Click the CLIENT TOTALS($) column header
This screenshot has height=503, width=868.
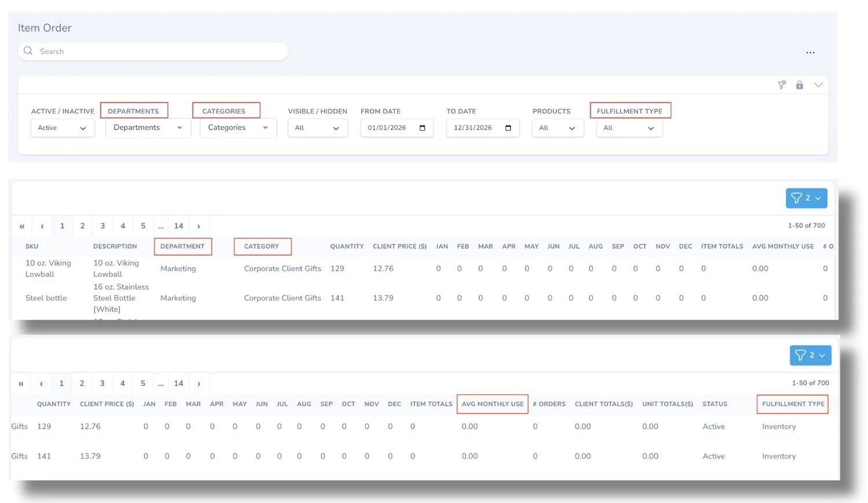tap(604, 404)
